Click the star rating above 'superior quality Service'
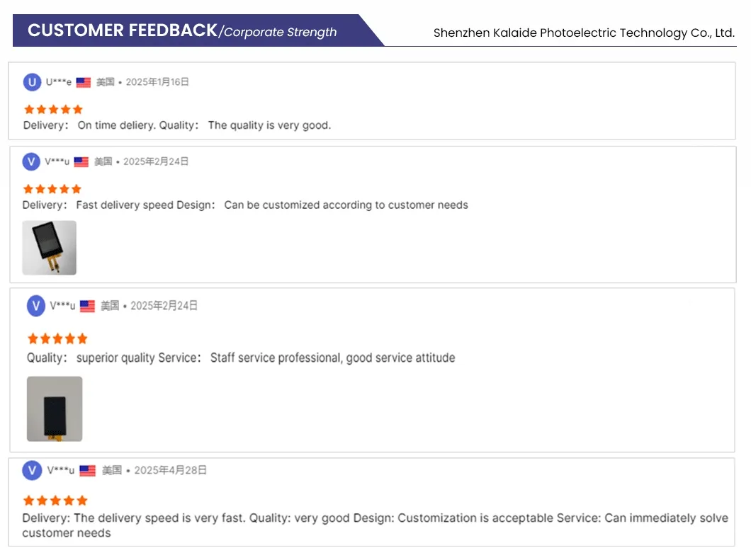The image size is (751, 560). (x=57, y=339)
